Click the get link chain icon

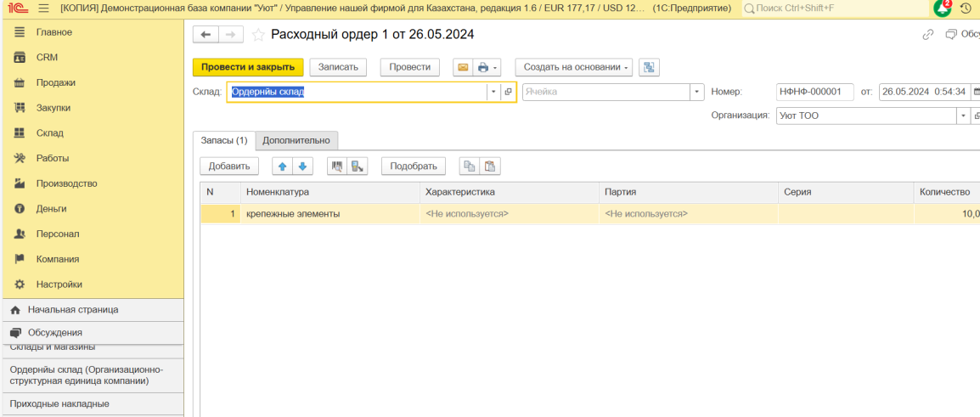pyautogui.click(x=928, y=35)
